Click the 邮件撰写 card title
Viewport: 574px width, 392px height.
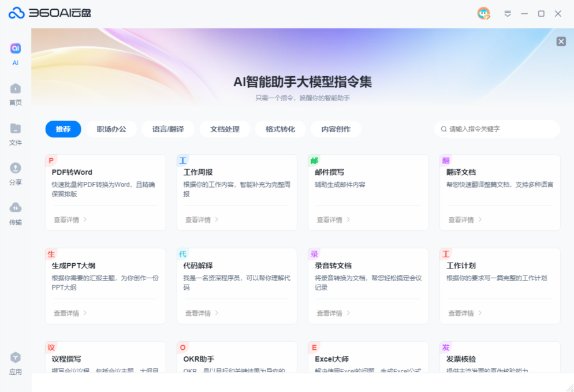click(330, 172)
